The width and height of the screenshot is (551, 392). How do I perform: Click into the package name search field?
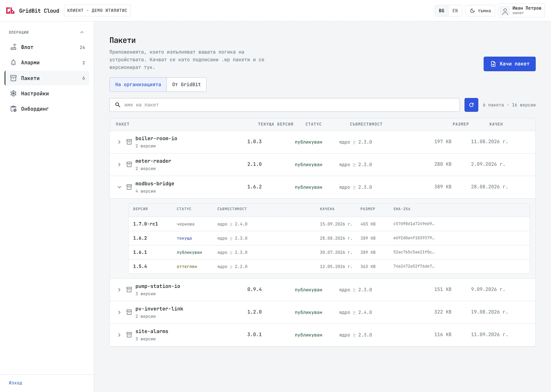(x=285, y=105)
